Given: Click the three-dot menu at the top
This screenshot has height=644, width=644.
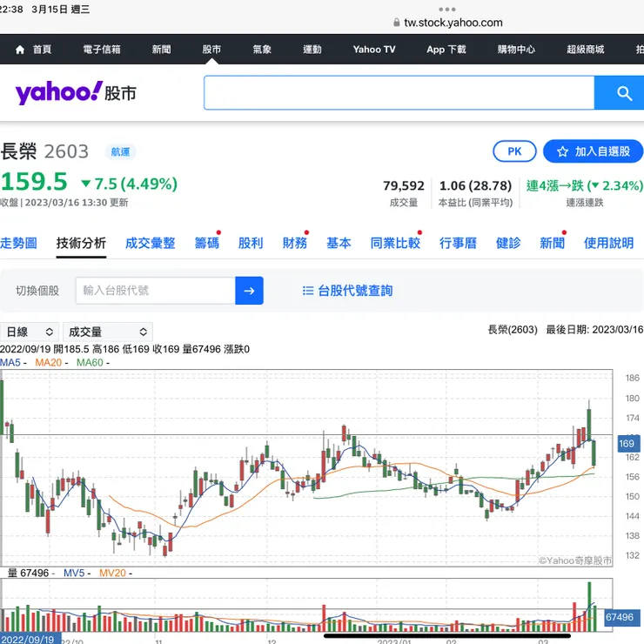Looking at the screenshot, I should (x=446, y=9).
